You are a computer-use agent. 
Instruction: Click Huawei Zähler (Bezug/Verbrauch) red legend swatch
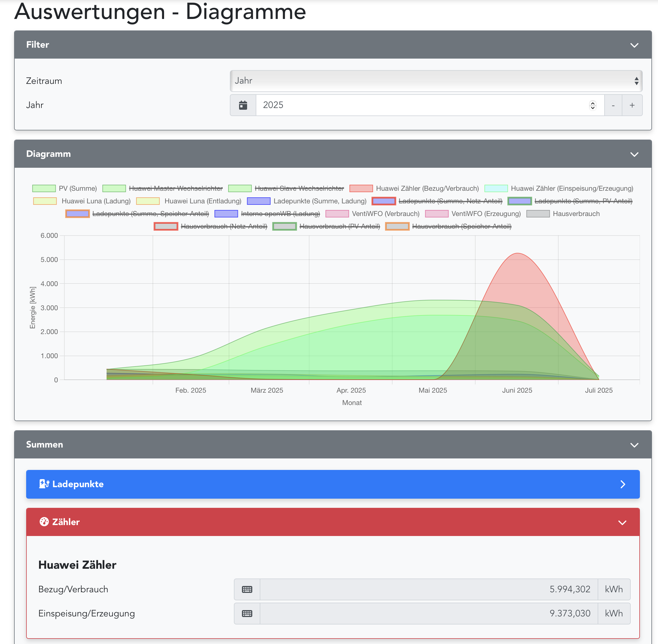coord(361,188)
